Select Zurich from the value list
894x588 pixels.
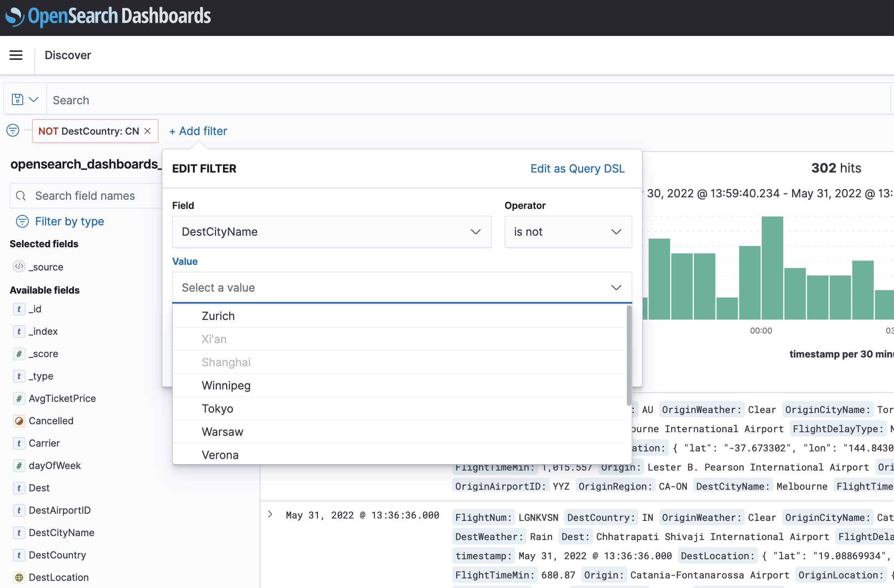(218, 316)
